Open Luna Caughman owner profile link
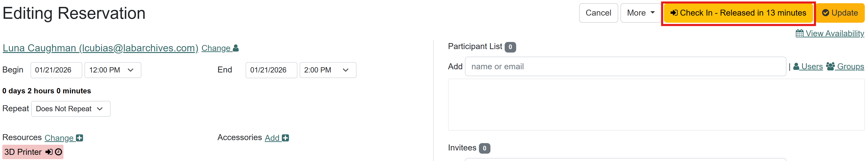 coord(100,48)
